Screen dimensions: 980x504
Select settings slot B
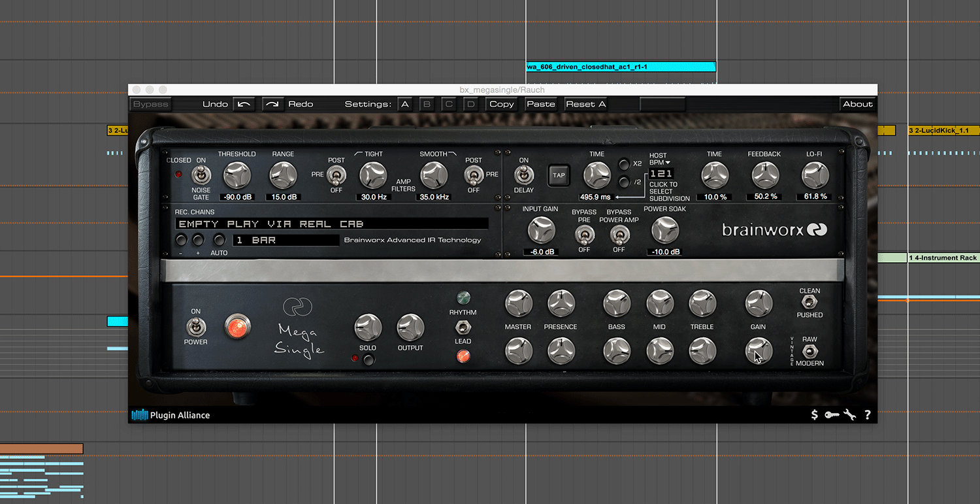point(427,104)
